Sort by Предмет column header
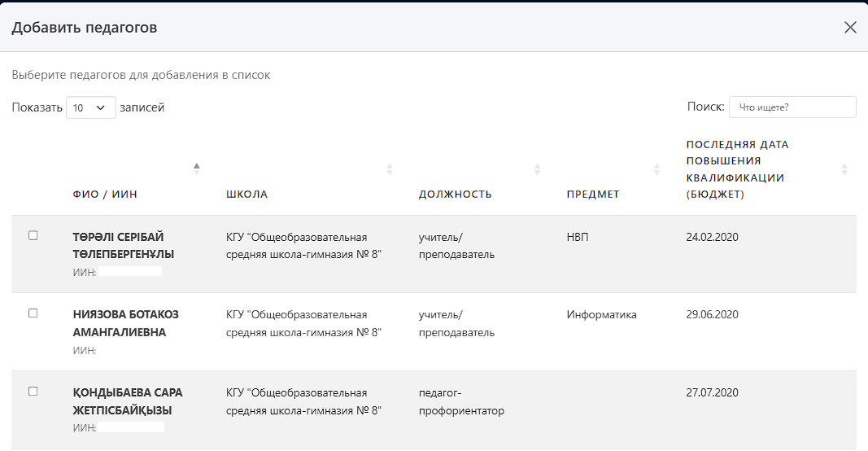Image resolution: width=868 pixels, height=451 pixels. pos(593,195)
